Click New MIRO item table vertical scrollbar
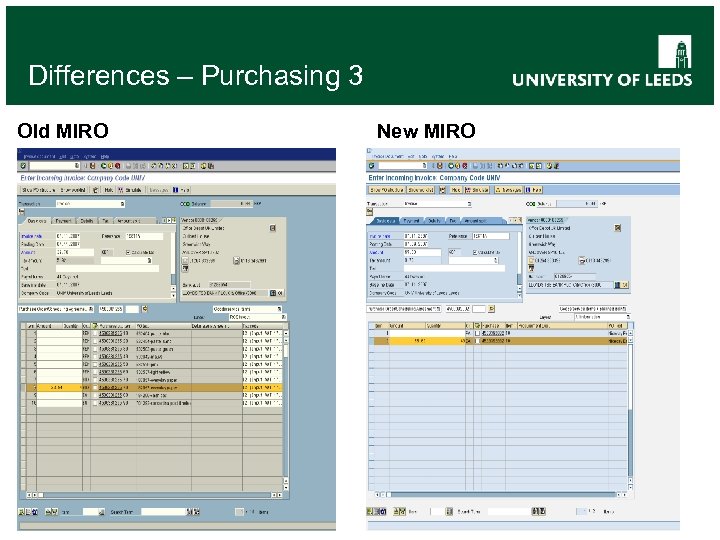720x540 pixels. pyautogui.click(x=630, y=410)
